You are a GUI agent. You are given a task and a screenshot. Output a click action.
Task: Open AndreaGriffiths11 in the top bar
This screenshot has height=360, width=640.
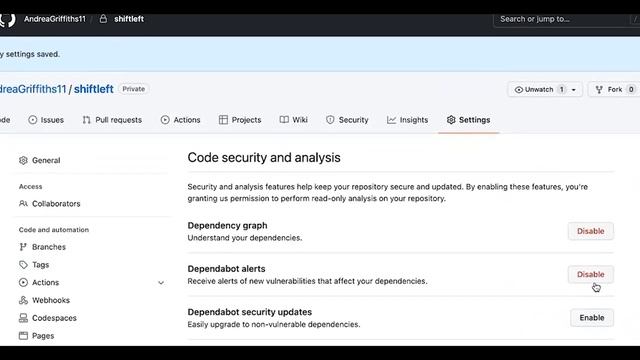click(x=55, y=19)
